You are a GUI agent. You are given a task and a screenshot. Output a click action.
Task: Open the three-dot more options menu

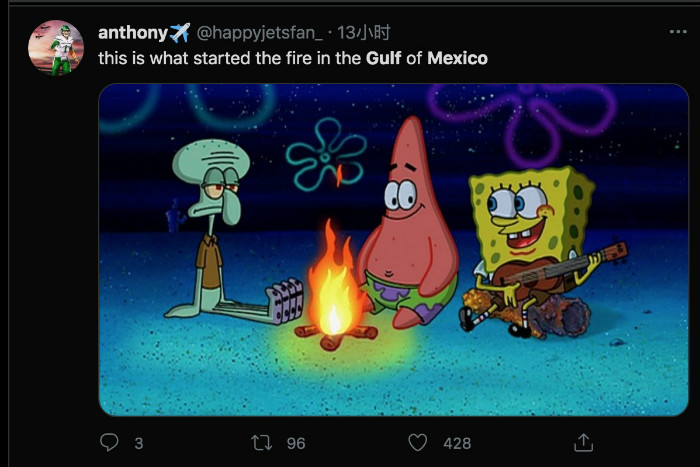click(x=678, y=32)
